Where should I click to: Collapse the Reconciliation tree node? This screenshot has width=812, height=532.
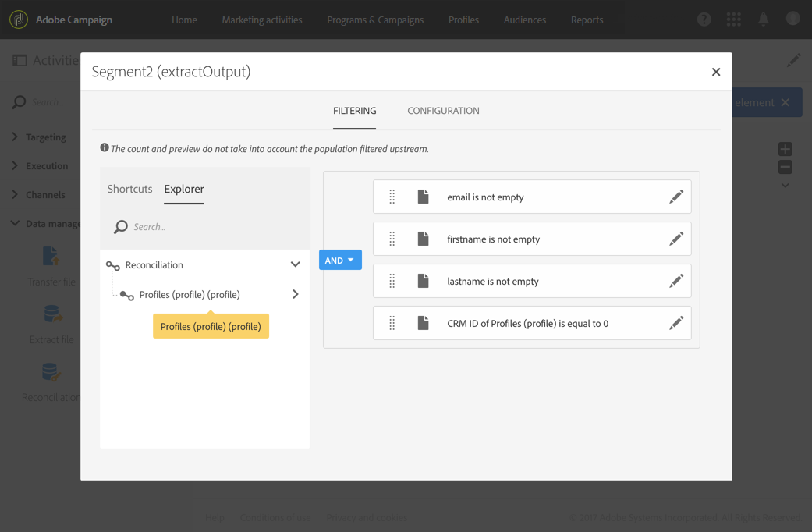click(295, 265)
